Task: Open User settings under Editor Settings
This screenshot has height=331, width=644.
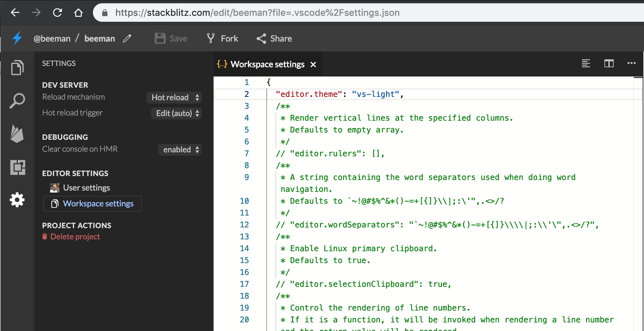Action: 86,188
